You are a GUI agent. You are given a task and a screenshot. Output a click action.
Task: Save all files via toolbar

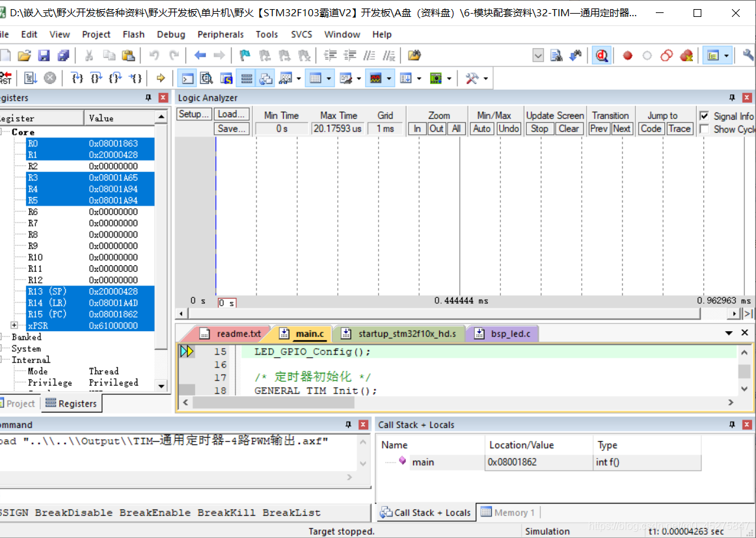coord(63,55)
